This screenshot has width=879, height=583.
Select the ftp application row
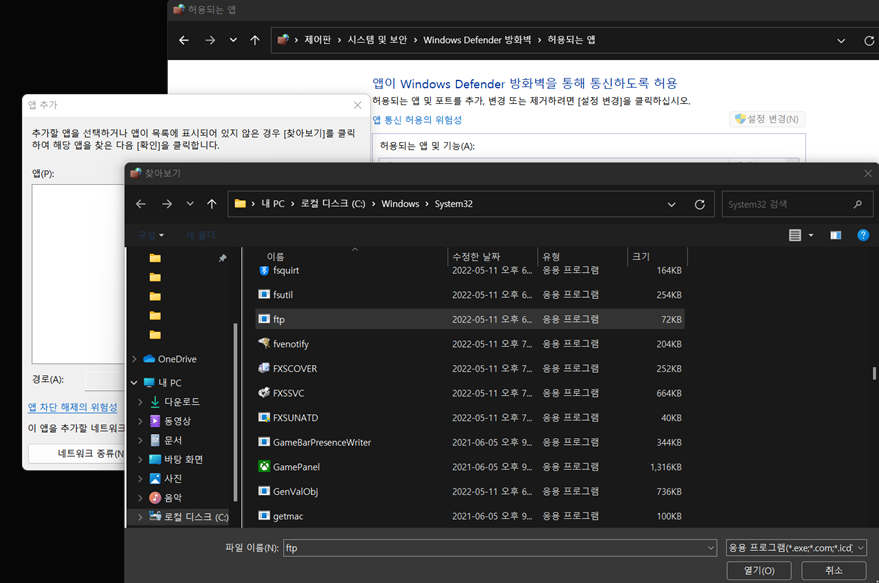coord(470,320)
